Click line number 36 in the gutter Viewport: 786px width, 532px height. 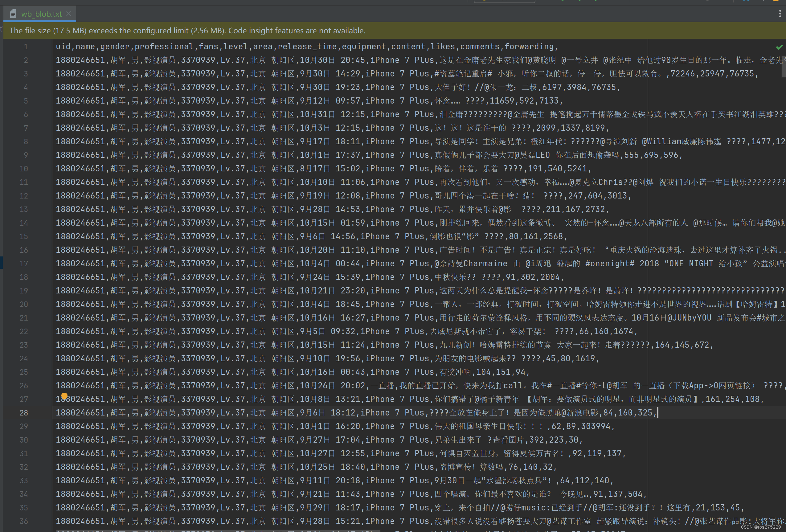coord(24,521)
